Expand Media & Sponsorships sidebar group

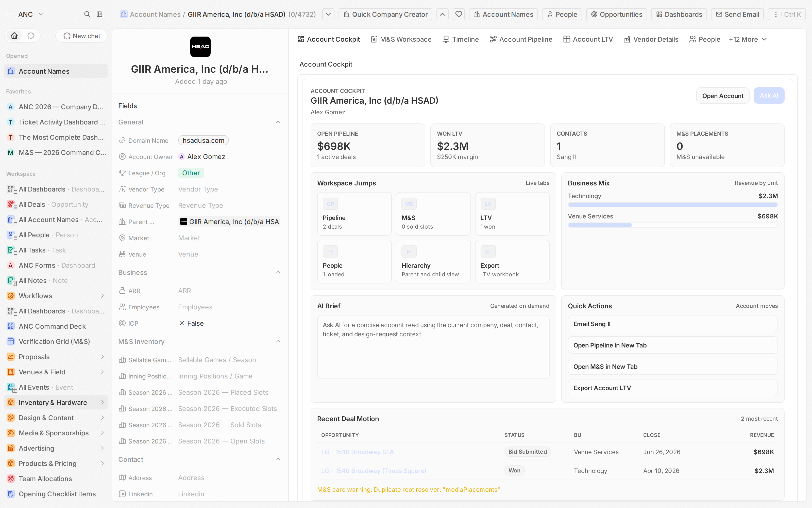pyautogui.click(x=102, y=433)
